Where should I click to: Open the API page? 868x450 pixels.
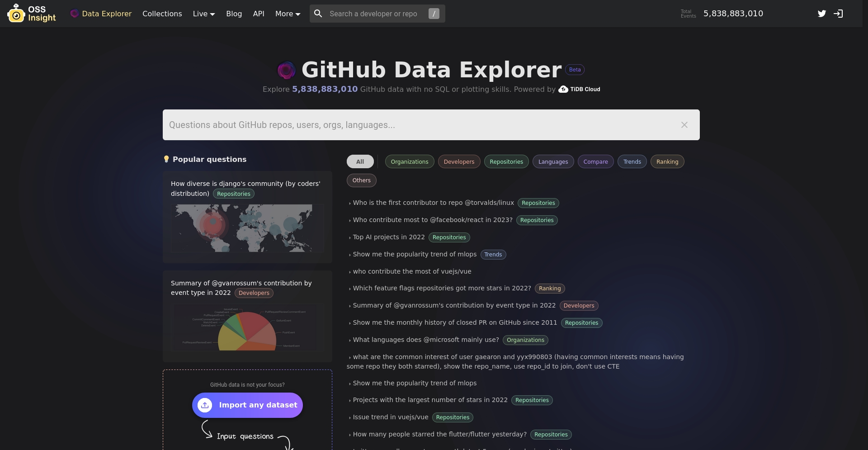pos(259,14)
